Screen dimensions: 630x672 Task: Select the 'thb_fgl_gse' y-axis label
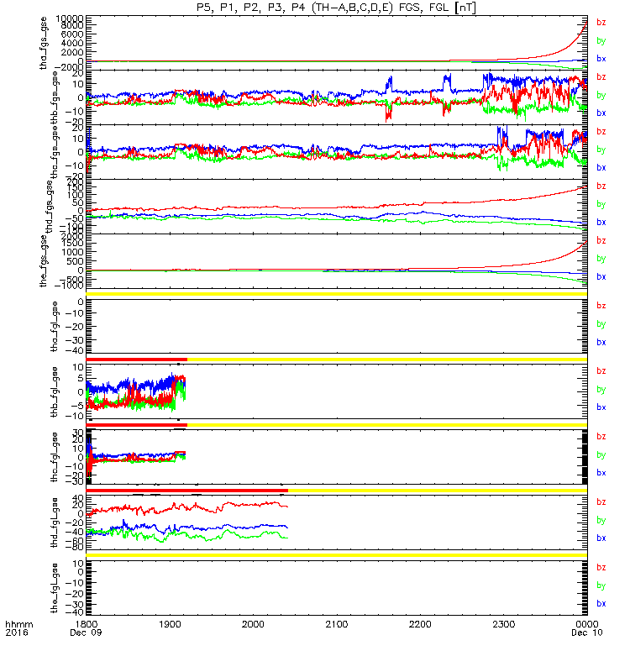pos(55,391)
